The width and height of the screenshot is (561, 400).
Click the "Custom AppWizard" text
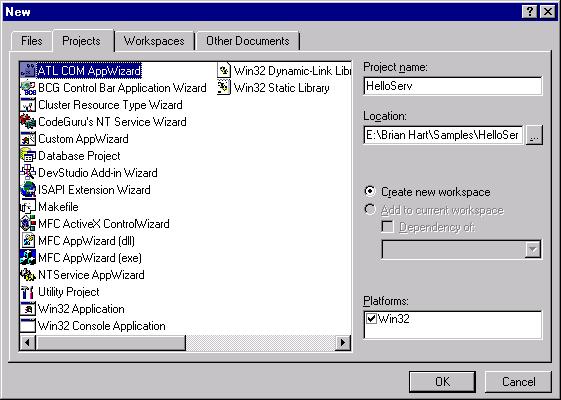coord(83,139)
